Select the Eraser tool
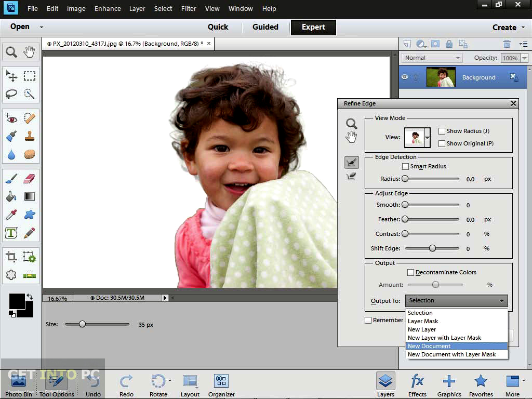The height and width of the screenshot is (399, 532). tap(30, 179)
